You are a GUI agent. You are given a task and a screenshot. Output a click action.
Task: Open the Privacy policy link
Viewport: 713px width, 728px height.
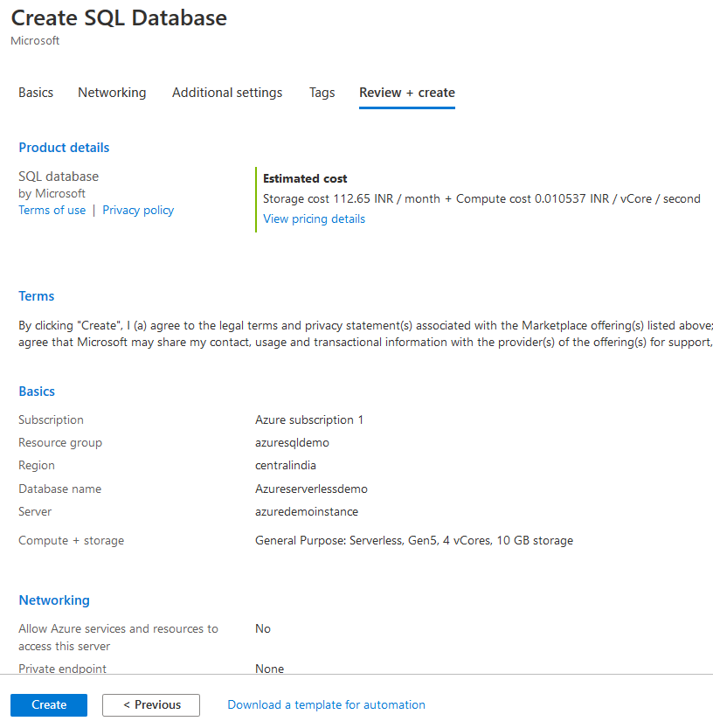pyautogui.click(x=138, y=210)
